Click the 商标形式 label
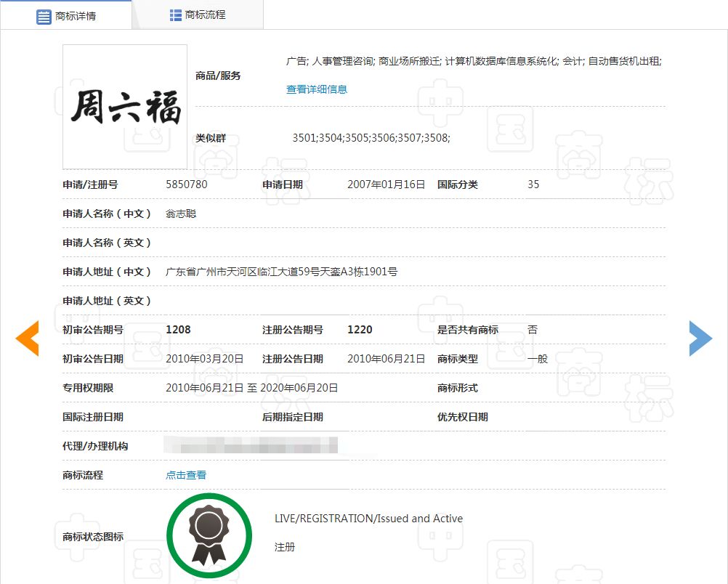 [x=457, y=388]
